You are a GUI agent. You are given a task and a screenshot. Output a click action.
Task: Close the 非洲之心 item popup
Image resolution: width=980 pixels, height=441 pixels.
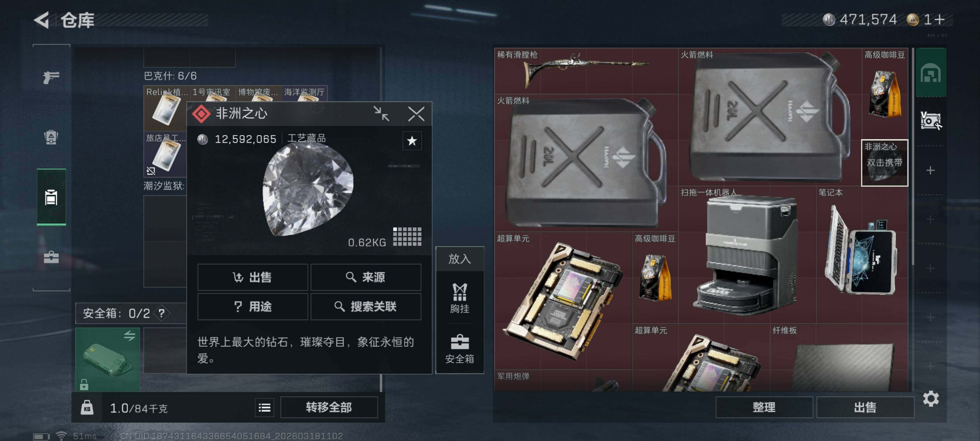click(x=416, y=114)
